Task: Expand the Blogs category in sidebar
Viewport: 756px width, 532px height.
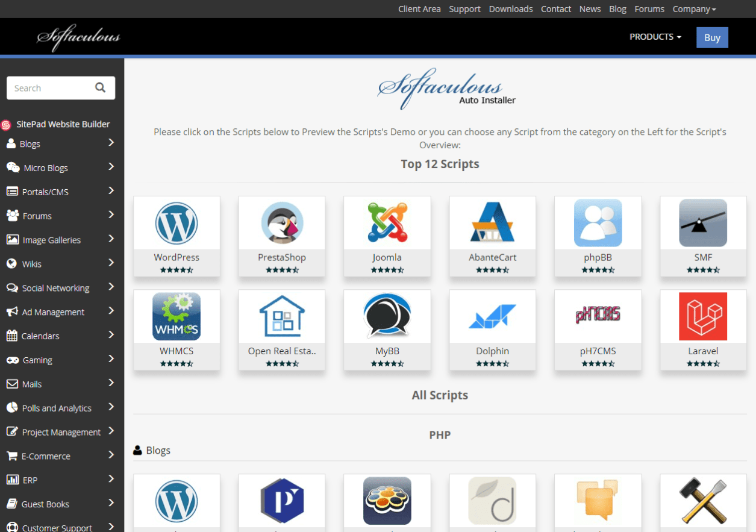Action: pyautogui.click(x=111, y=143)
